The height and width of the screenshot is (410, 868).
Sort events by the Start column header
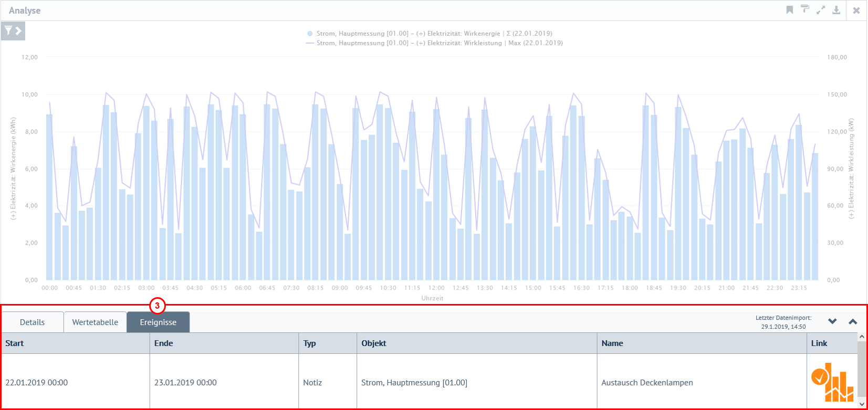pos(15,343)
